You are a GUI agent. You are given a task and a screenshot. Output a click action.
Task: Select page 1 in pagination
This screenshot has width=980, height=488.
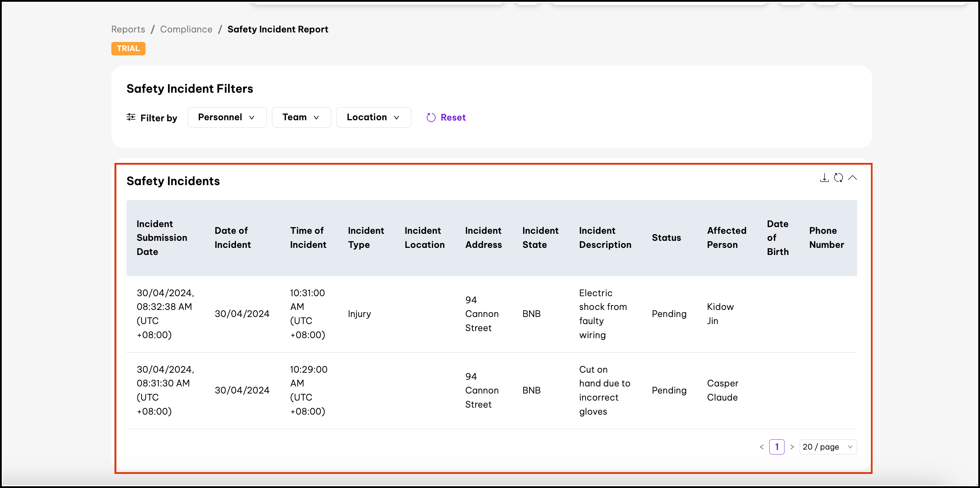[776, 447]
